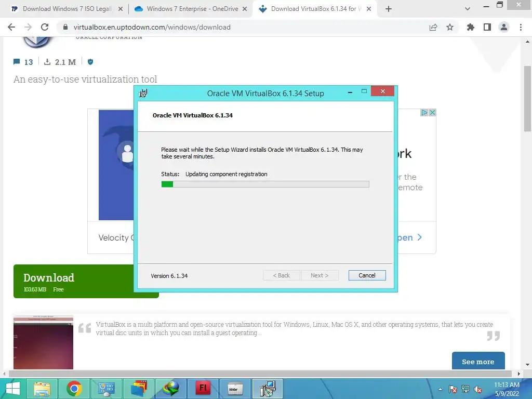532x399 pixels.
Task: Bookmark this page with the star icon
Action: click(450, 27)
